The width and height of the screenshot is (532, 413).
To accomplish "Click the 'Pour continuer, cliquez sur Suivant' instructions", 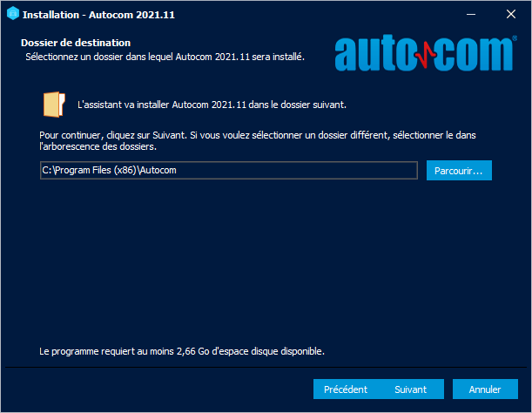I will point(258,140).
